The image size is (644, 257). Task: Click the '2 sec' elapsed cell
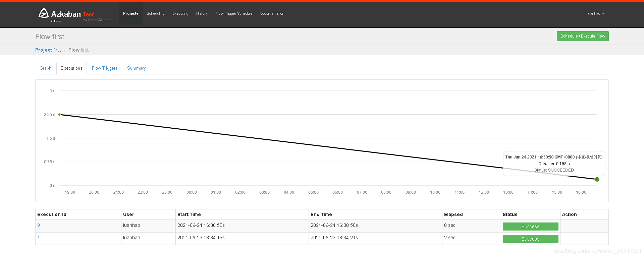coord(472,239)
